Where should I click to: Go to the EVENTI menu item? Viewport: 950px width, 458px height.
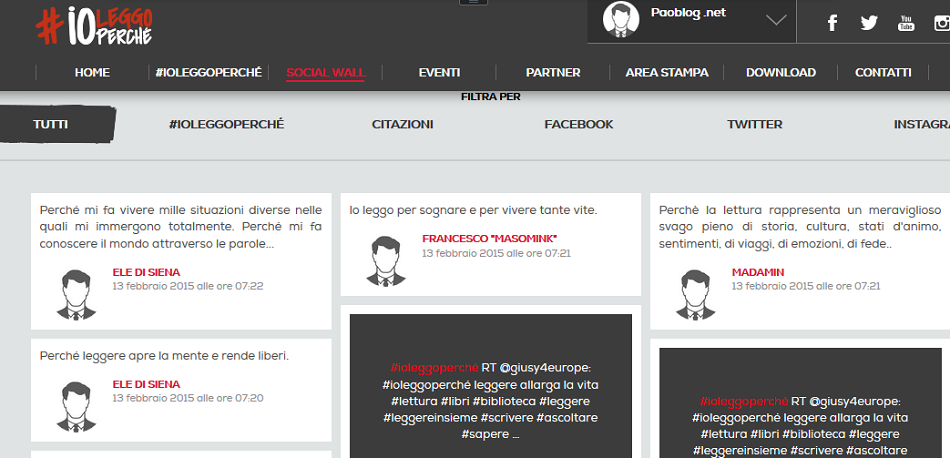point(439,73)
